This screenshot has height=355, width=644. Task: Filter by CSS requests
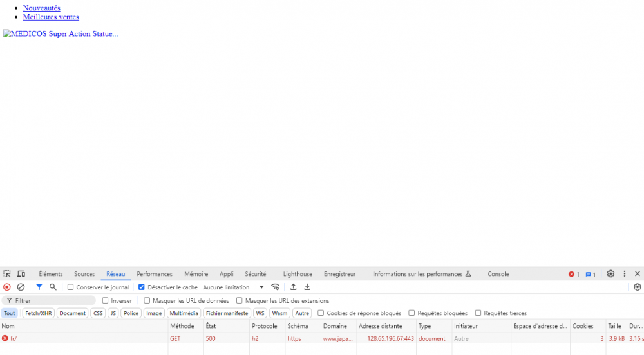(98, 313)
